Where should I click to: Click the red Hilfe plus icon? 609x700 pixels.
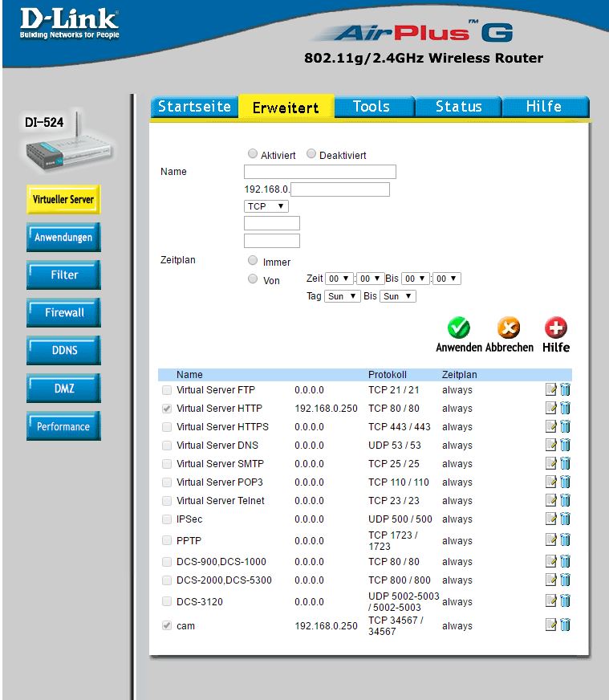pos(555,328)
